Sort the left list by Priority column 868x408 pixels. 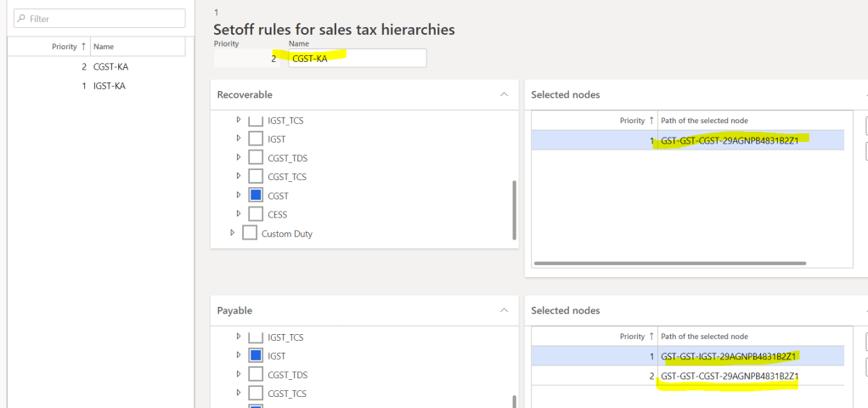pyautogui.click(x=68, y=47)
